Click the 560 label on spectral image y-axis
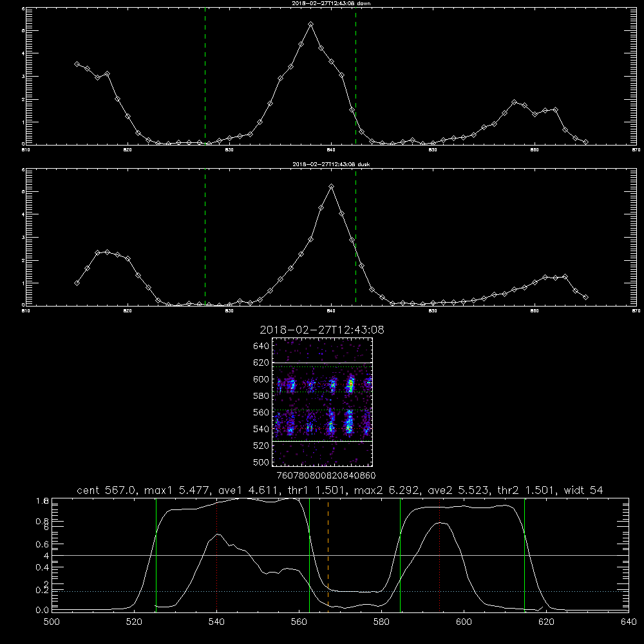 pos(261,412)
